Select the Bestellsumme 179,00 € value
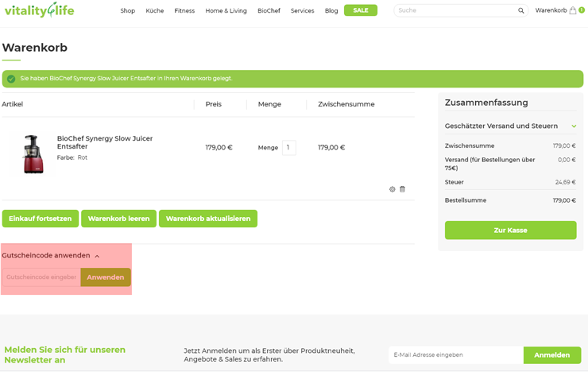This screenshot has width=588, height=372. click(x=564, y=200)
